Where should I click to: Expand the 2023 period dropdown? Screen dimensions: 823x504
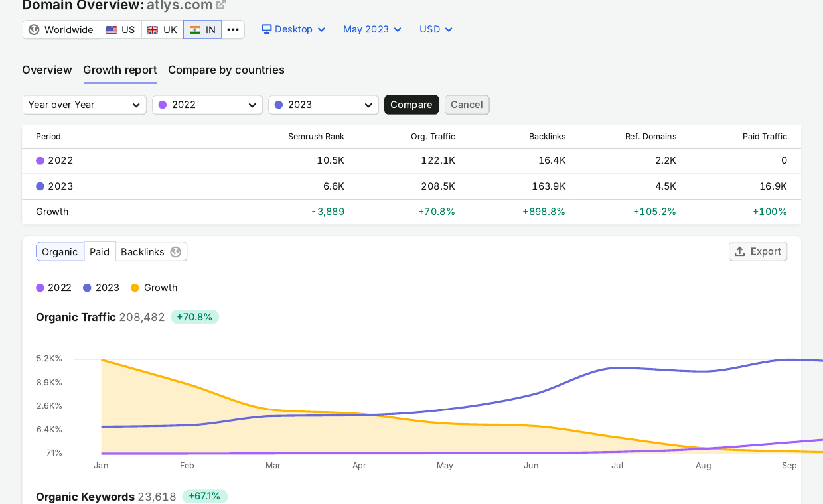(324, 105)
